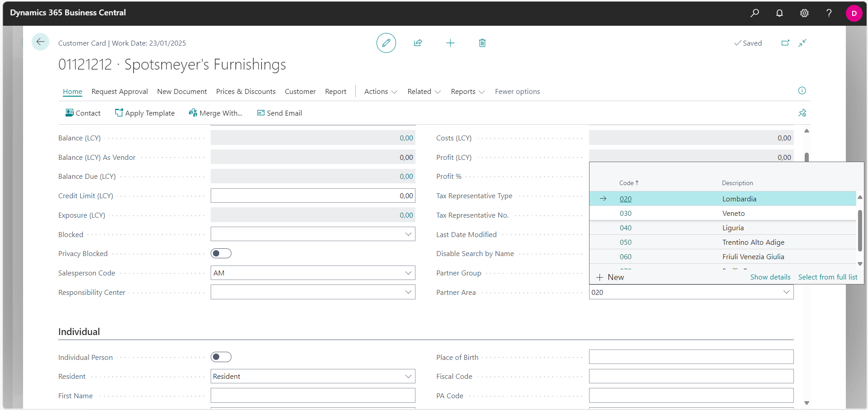Screen dimensions: 868x410
Task: Click the info circle icon
Action: point(802,91)
